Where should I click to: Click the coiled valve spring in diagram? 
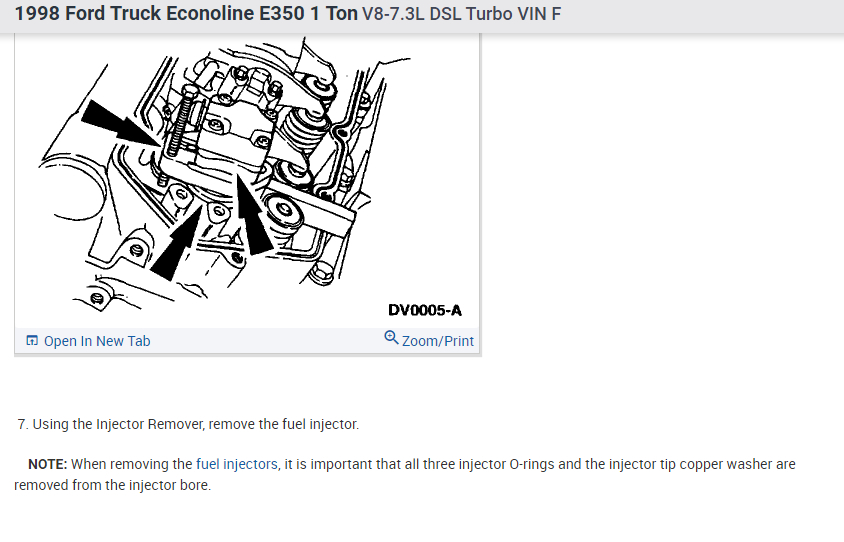(x=305, y=131)
